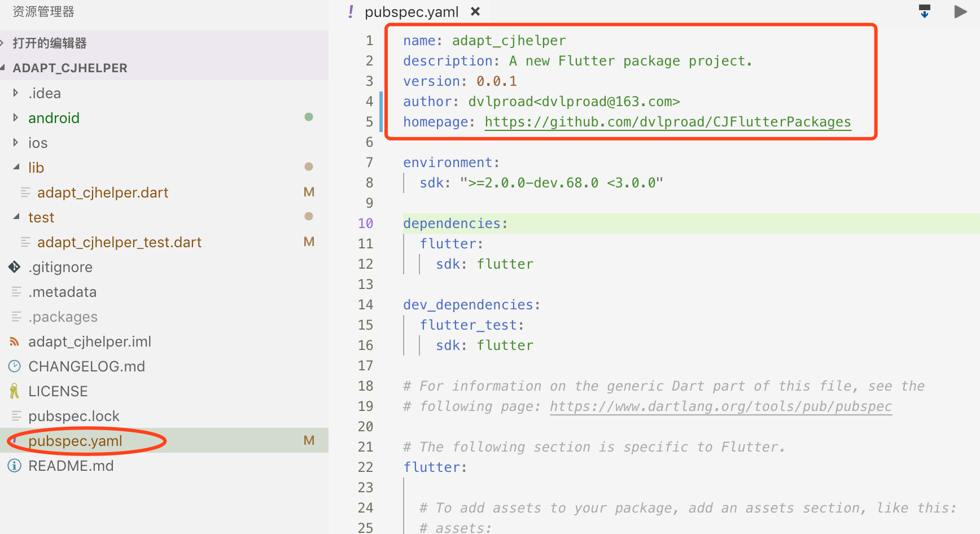Expand the .idea folder
This screenshot has height=534, width=980.
(16, 93)
